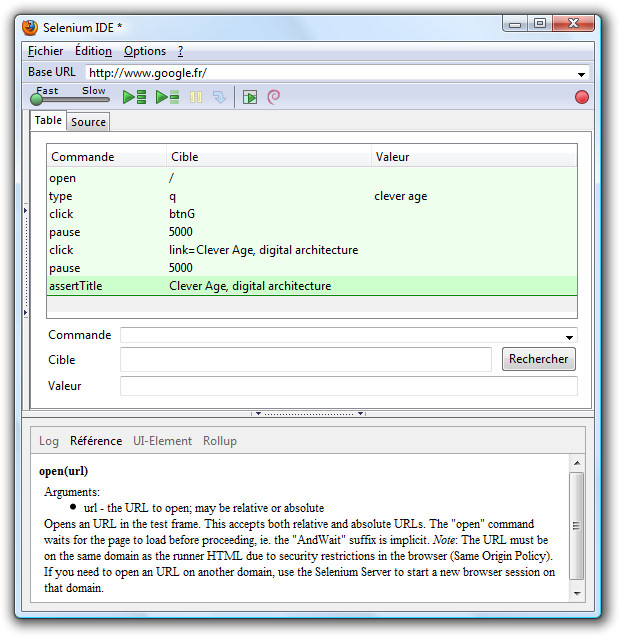Focus the Cible input field
The width and height of the screenshot is (620, 637).
tap(306, 360)
